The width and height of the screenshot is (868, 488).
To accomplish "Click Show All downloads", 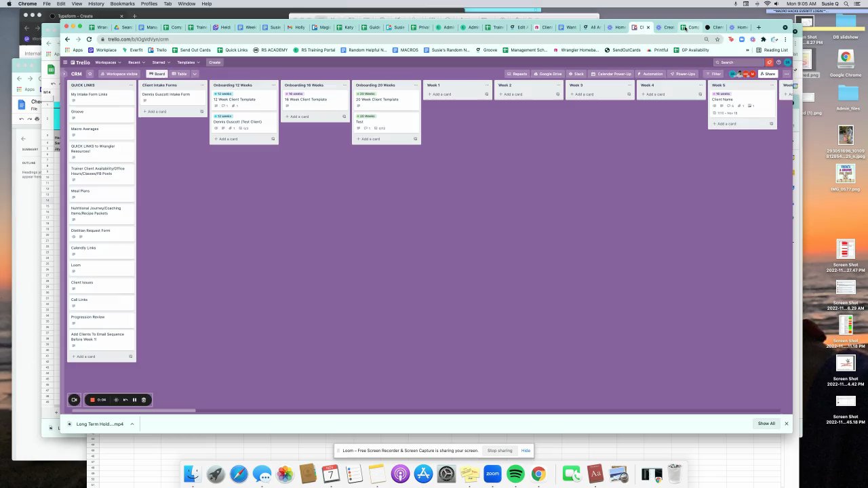I will 766,424.
